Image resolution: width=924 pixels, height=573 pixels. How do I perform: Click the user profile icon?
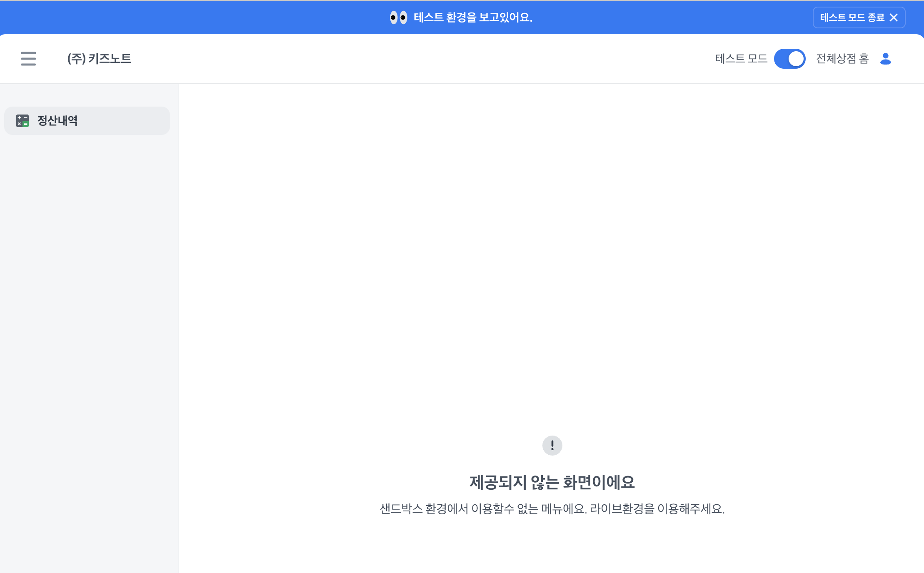click(x=885, y=59)
